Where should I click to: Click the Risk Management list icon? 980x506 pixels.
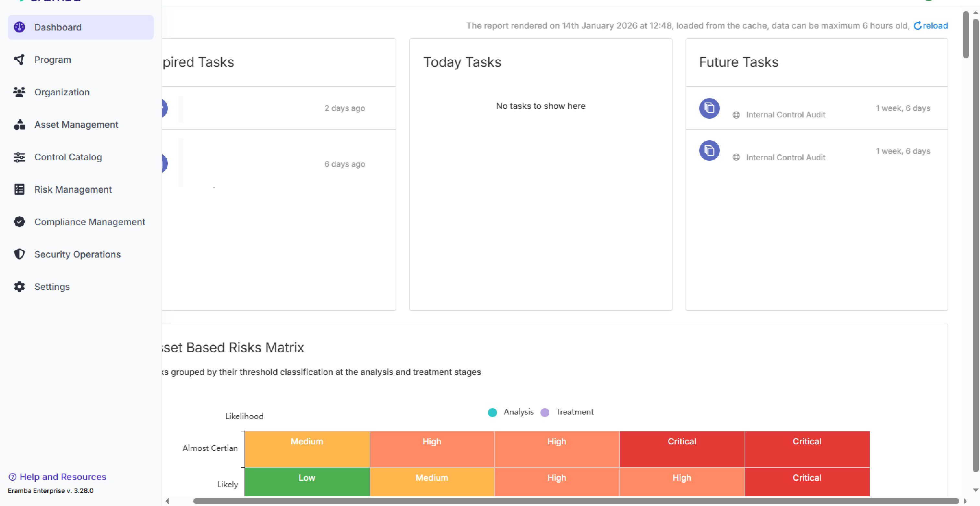click(x=19, y=189)
